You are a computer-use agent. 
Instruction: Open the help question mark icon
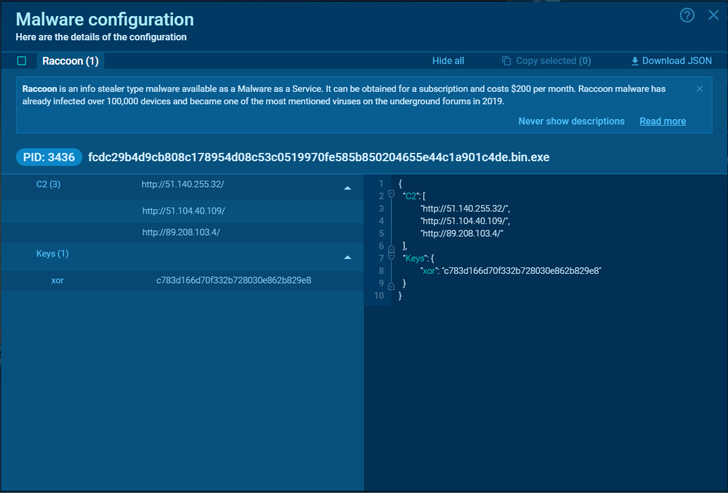tap(687, 15)
